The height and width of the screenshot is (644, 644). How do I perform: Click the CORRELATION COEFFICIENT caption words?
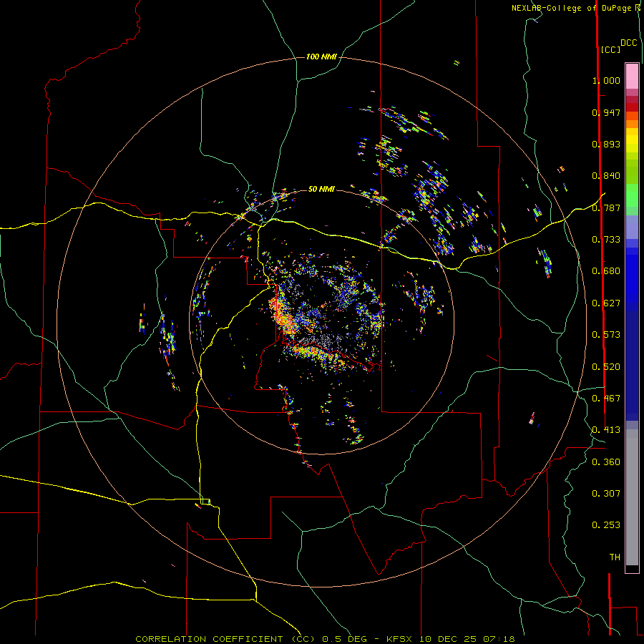pos(212,639)
